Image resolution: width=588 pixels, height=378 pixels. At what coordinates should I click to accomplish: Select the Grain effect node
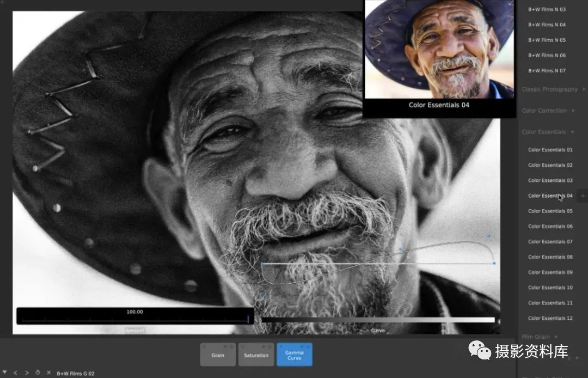[218, 355]
